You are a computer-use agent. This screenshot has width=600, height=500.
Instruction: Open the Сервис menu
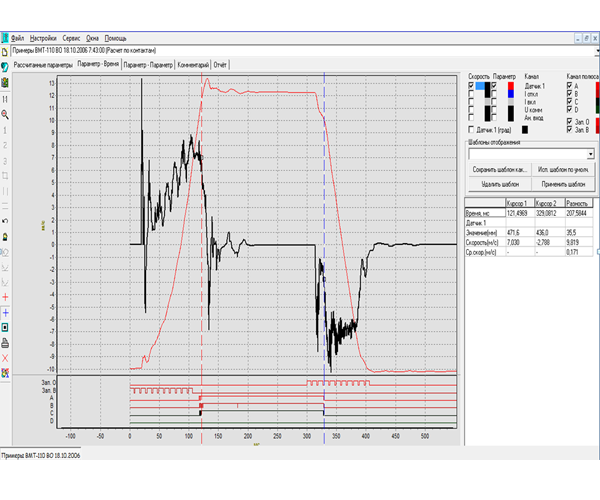[72, 38]
